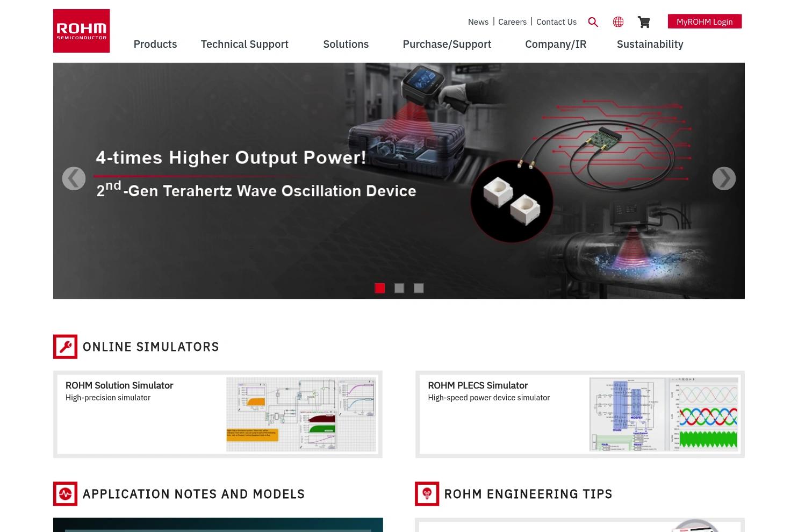Go to previous banner slide arrow
798x532 pixels.
coord(74,178)
